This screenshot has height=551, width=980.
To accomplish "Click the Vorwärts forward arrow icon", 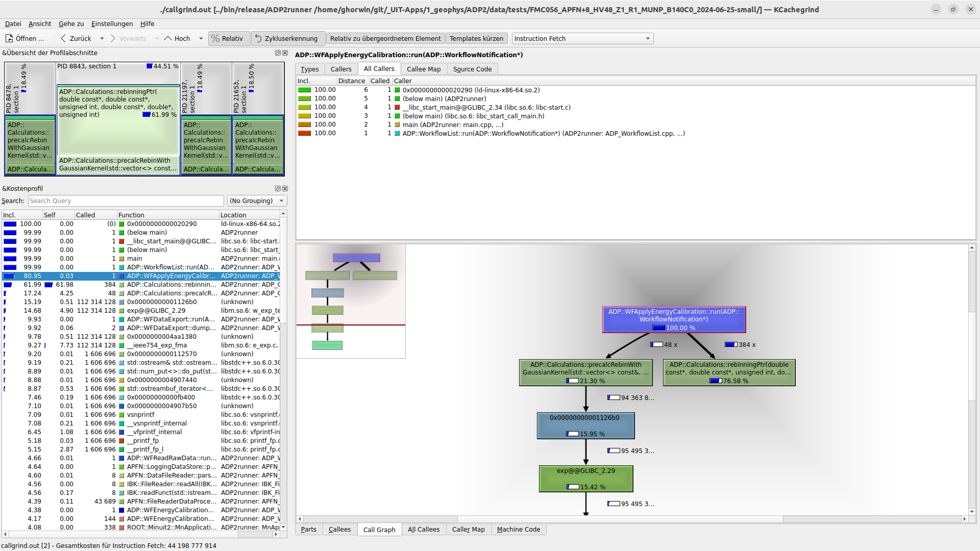I will (113, 38).
